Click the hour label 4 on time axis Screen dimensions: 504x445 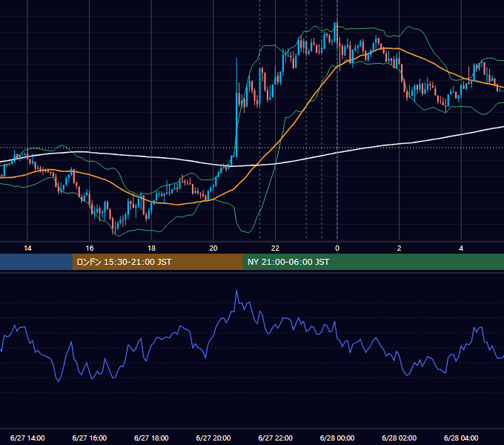461,248
